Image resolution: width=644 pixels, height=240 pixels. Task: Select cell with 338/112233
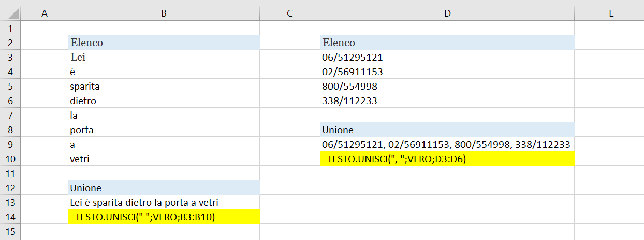click(447, 101)
